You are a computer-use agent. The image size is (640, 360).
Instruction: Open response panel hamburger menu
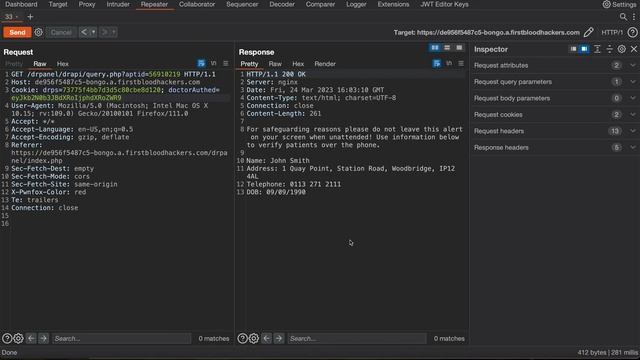click(461, 64)
